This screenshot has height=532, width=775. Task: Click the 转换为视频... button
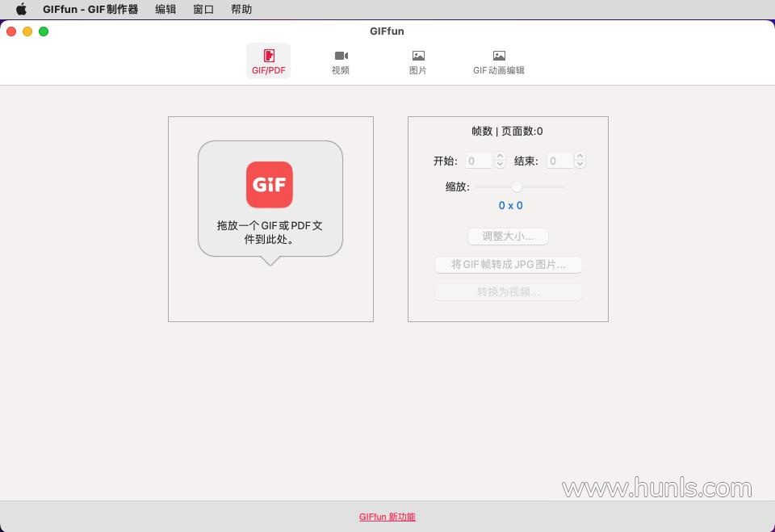508,292
